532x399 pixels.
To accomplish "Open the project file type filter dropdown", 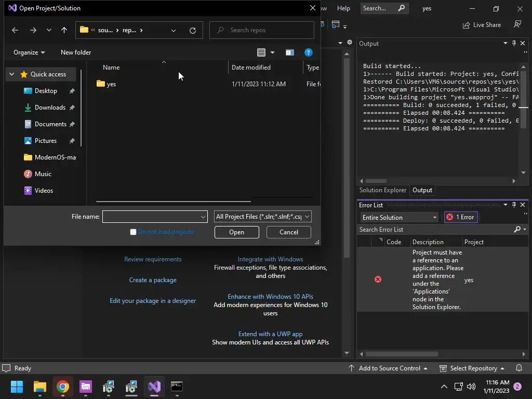I will click(x=262, y=217).
